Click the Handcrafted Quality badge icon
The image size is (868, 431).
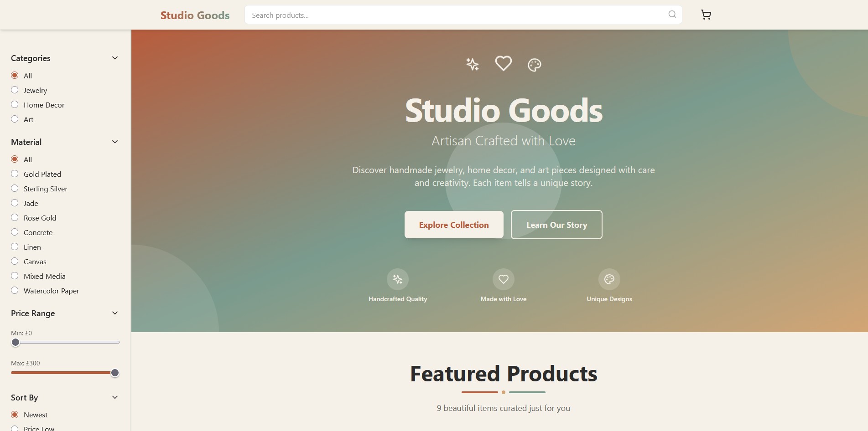pyautogui.click(x=397, y=279)
